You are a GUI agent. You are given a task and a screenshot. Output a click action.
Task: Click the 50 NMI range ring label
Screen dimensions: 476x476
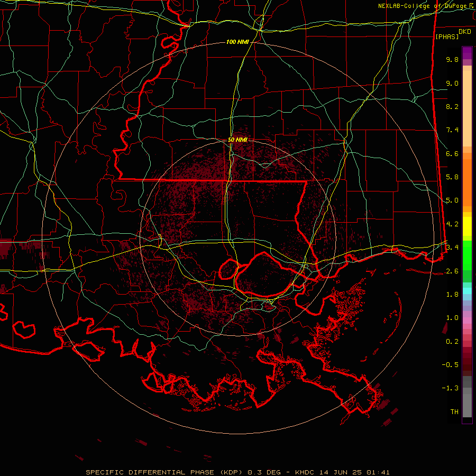tap(237, 140)
